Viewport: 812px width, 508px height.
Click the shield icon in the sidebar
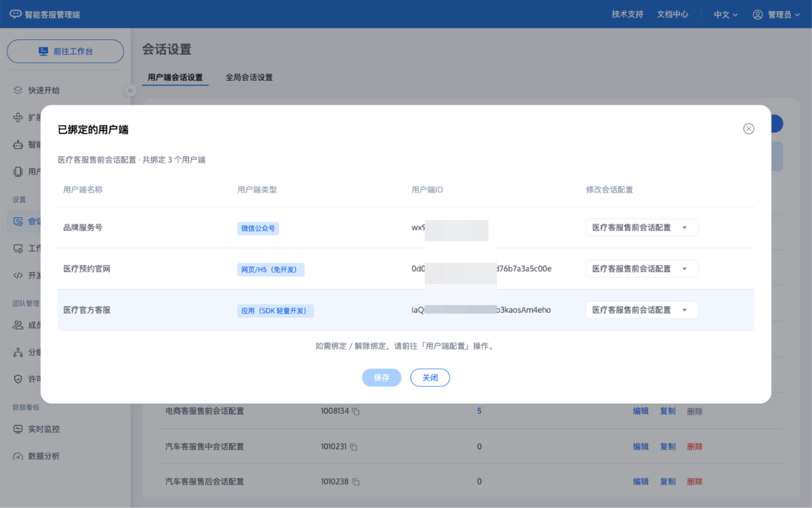18,379
